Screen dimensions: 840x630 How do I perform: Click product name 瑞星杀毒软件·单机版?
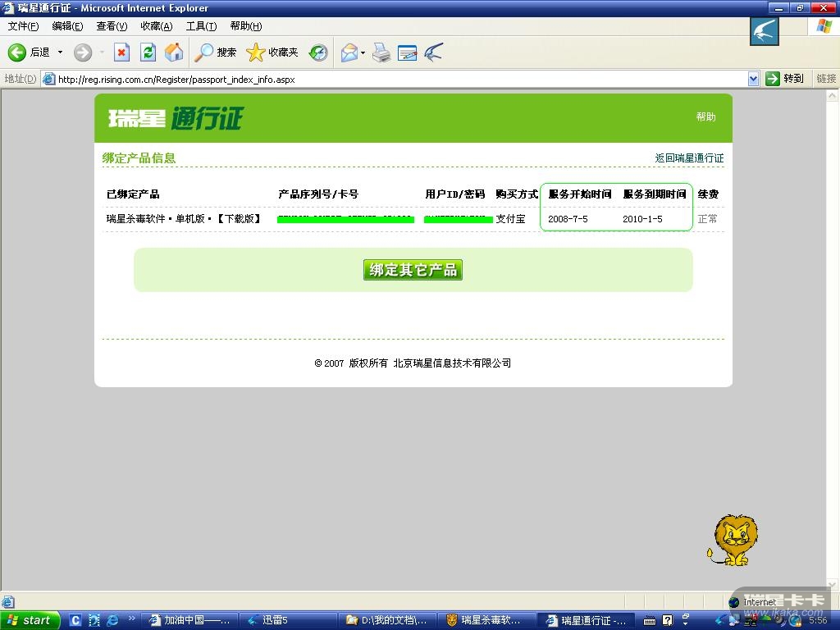pyautogui.click(x=184, y=218)
